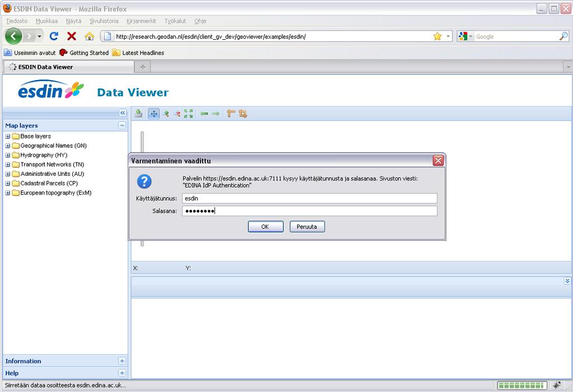The height and width of the screenshot is (392, 573).
Task: Expand the Base layers tree node
Action: [x=8, y=136]
